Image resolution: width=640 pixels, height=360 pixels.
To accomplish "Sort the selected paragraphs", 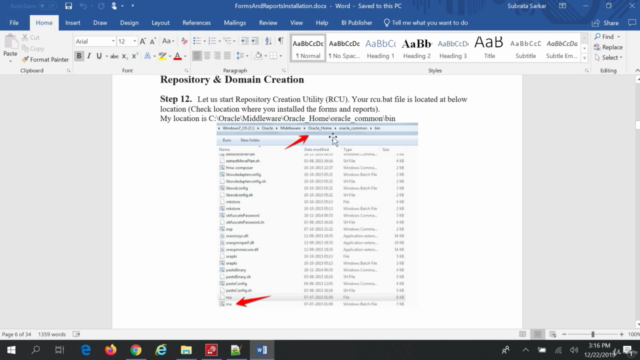I will point(268,41).
